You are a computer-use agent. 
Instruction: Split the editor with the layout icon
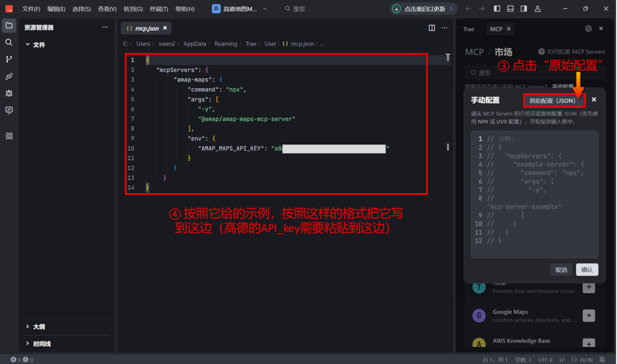coord(432,28)
